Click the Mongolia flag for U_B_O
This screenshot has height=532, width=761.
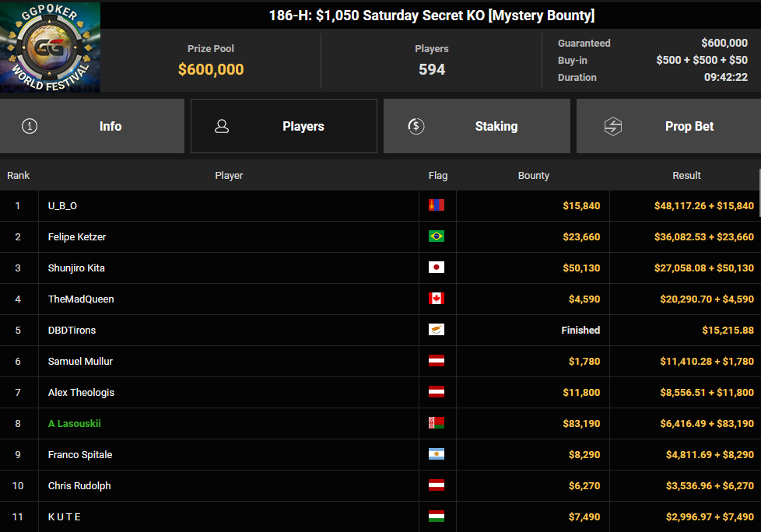pos(437,205)
